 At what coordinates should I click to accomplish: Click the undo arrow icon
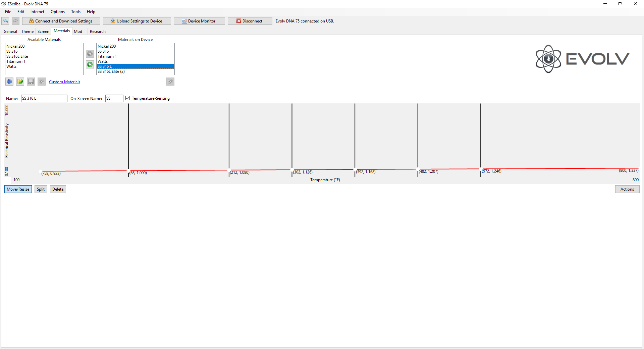(x=5, y=21)
